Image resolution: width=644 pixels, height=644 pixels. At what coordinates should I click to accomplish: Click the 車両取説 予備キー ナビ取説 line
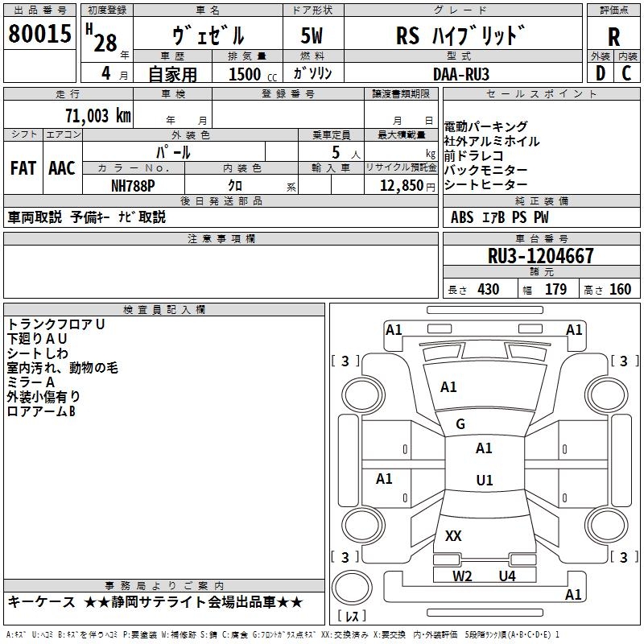point(87,217)
